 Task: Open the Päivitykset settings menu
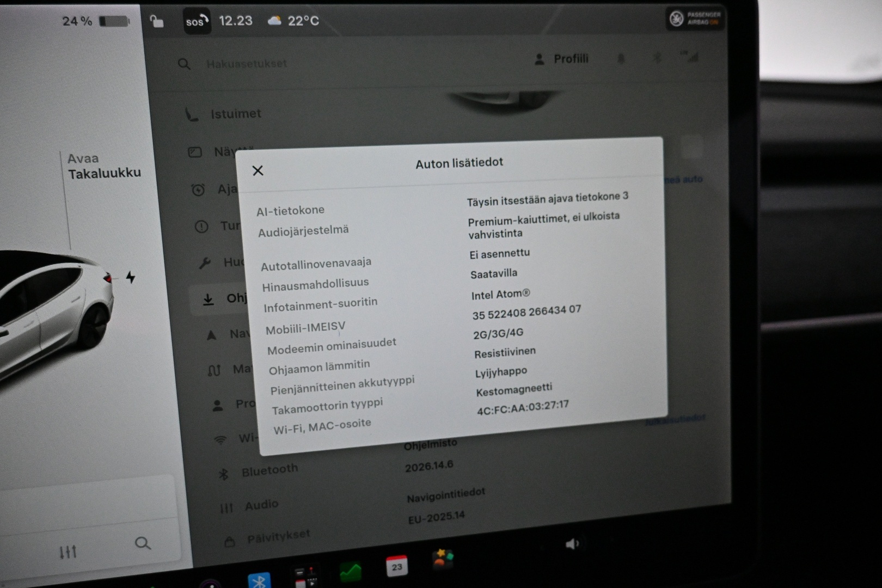[x=267, y=538]
